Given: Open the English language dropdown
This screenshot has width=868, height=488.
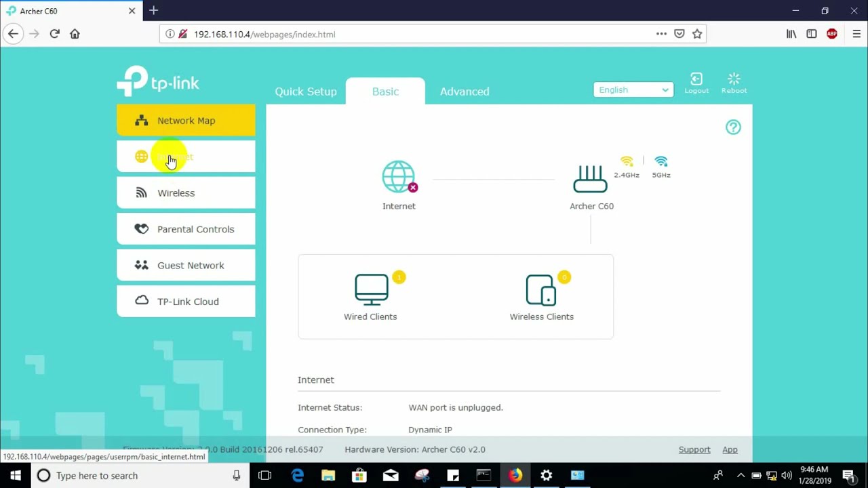Looking at the screenshot, I should [633, 89].
